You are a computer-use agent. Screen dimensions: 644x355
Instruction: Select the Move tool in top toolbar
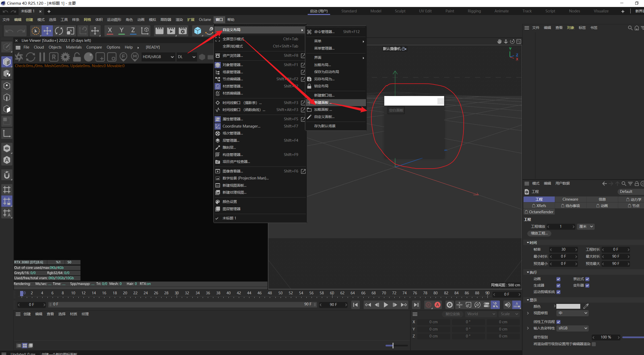(47, 31)
